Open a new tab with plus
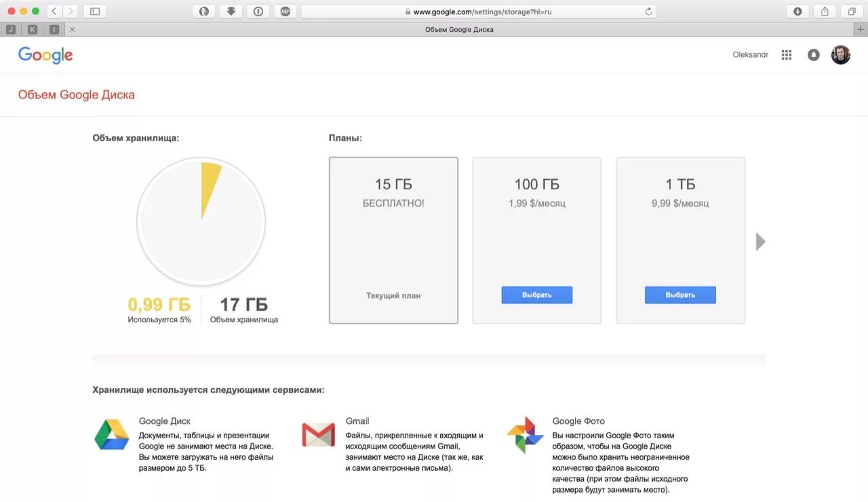Viewport: 868px width, 502px height. 861,29
